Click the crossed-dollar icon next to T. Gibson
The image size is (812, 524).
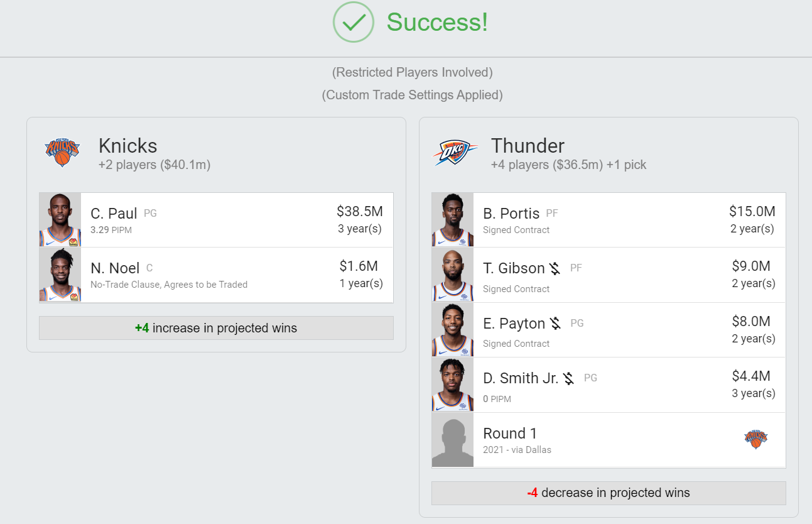tap(555, 269)
